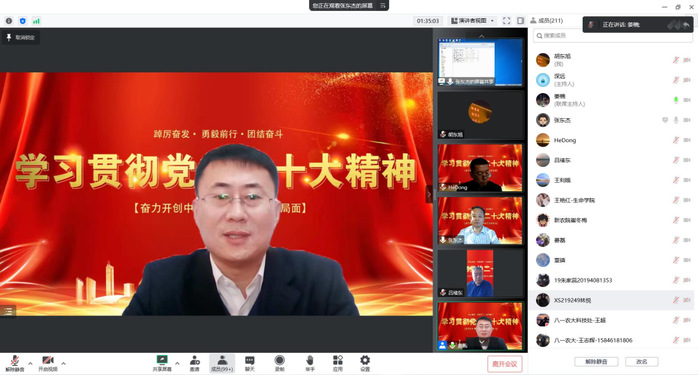
Task: Click the search members (搜索成员) field
Action: point(613,36)
